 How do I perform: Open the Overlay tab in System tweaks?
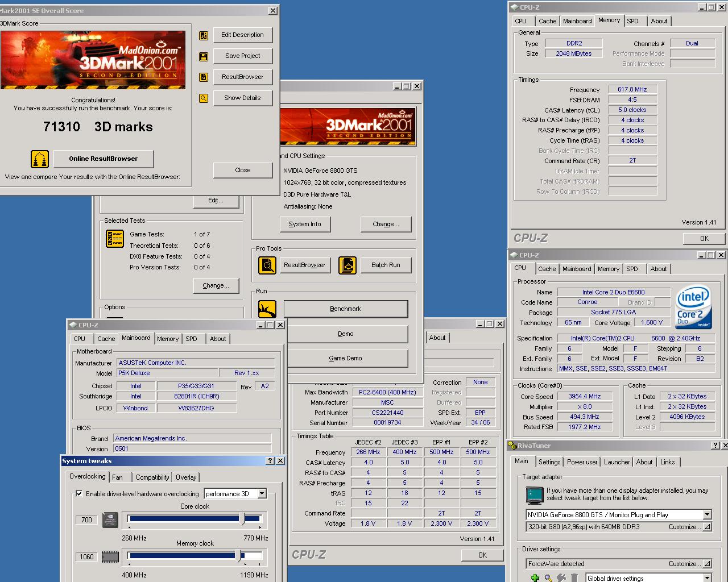click(x=186, y=477)
